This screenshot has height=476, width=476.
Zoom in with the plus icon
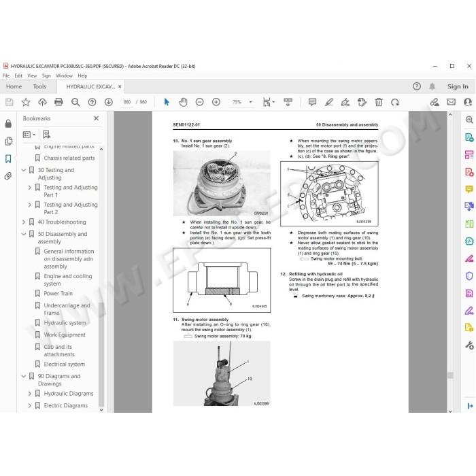point(216,102)
